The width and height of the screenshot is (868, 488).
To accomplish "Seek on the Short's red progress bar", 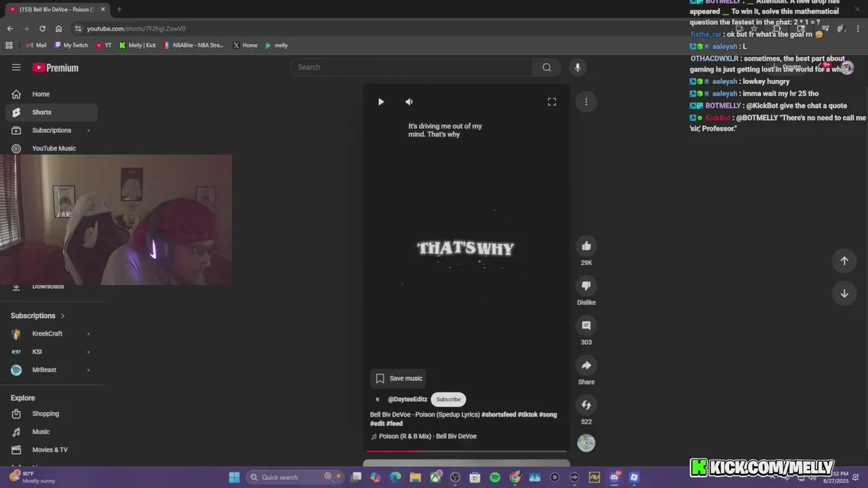I will (x=467, y=451).
